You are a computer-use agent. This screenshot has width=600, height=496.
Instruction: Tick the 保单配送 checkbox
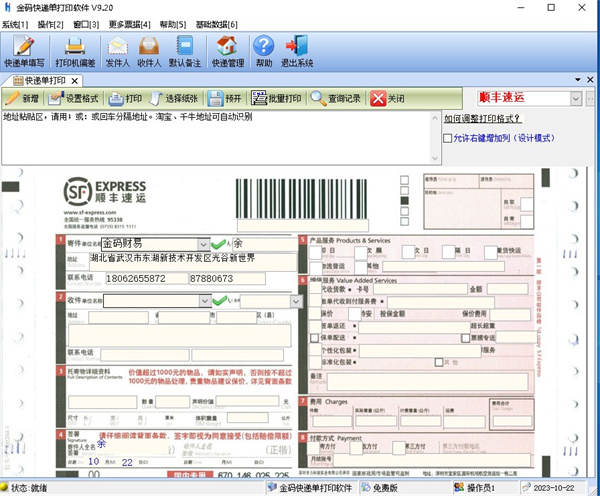tap(315, 338)
